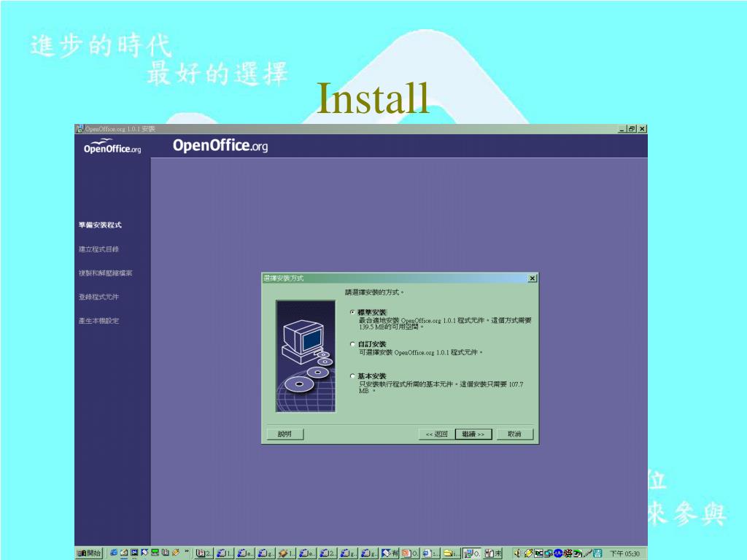Open the 開始 Start menu
747x560 pixels.
(x=89, y=553)
